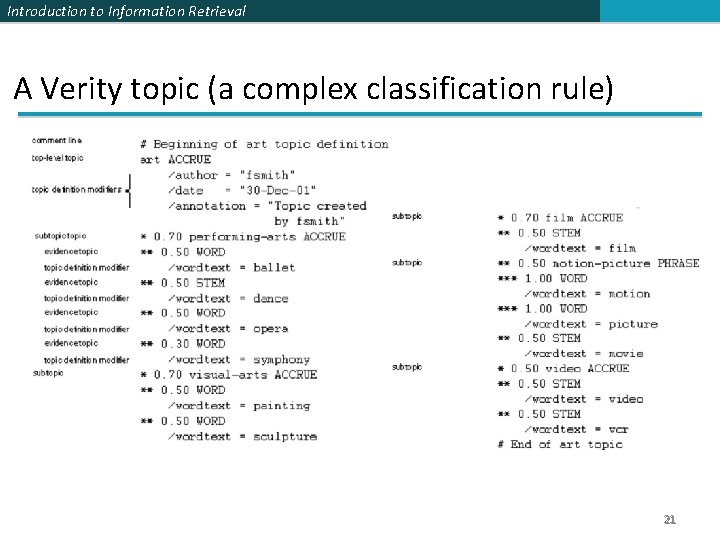Click the 'subtopic' label beside film ACCRUE
The width and height of the screenshot is (720, 540).
407,216
